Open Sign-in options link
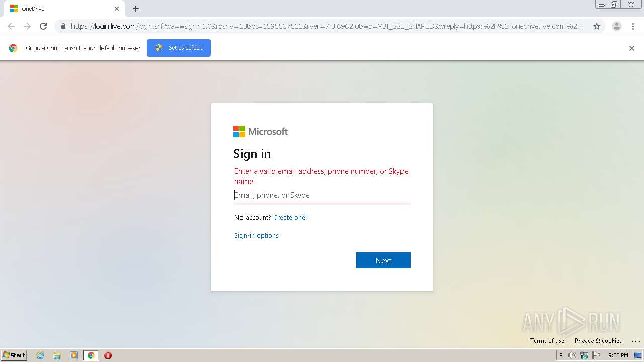This screenshot has width=644, height=362. (x=257, y=235)
